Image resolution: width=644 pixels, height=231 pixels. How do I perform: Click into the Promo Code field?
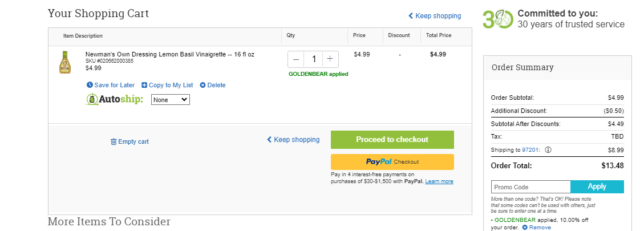pos(530,187)
